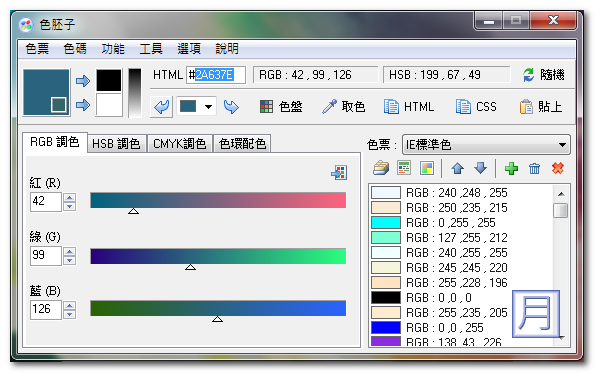Screen dimensions: 595x373
Task: Switch to the CMYK調色 tab
Action: tap(179, 144)
